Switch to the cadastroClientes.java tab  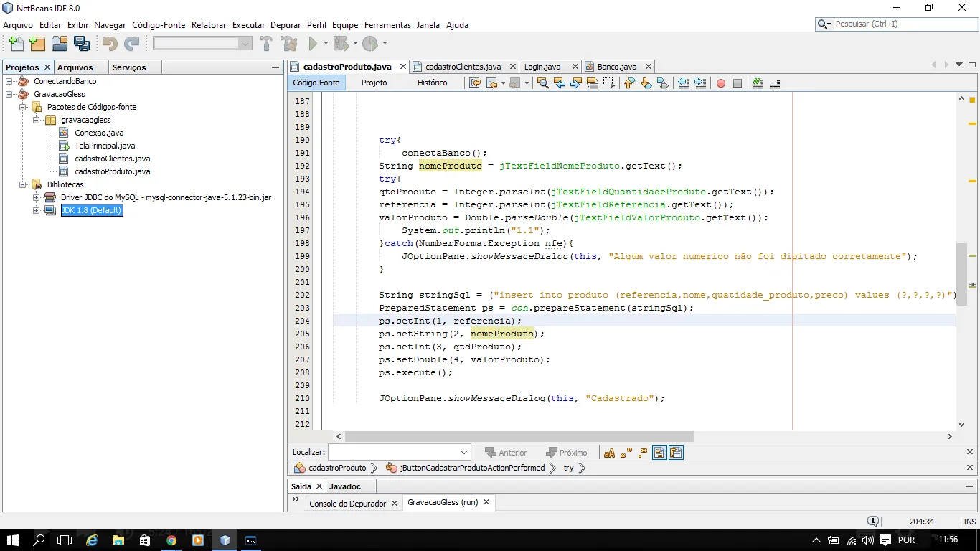click(x=463, y=67)
